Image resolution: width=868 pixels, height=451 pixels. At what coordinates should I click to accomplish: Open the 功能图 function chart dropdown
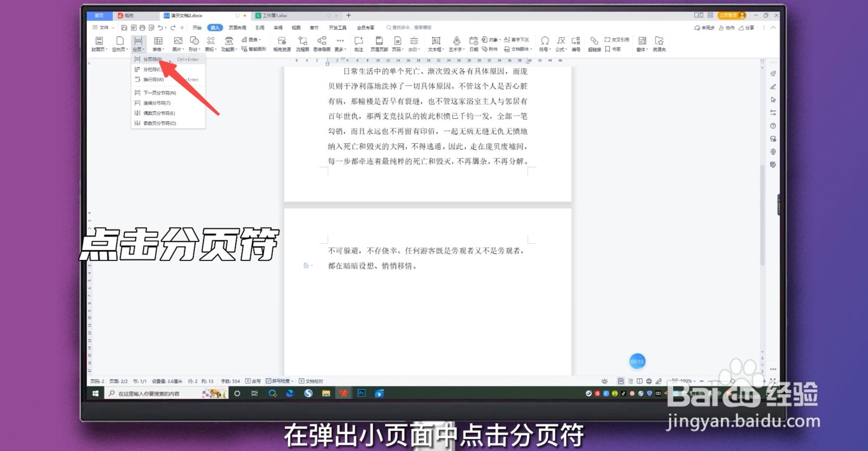(x=229, y=44)
